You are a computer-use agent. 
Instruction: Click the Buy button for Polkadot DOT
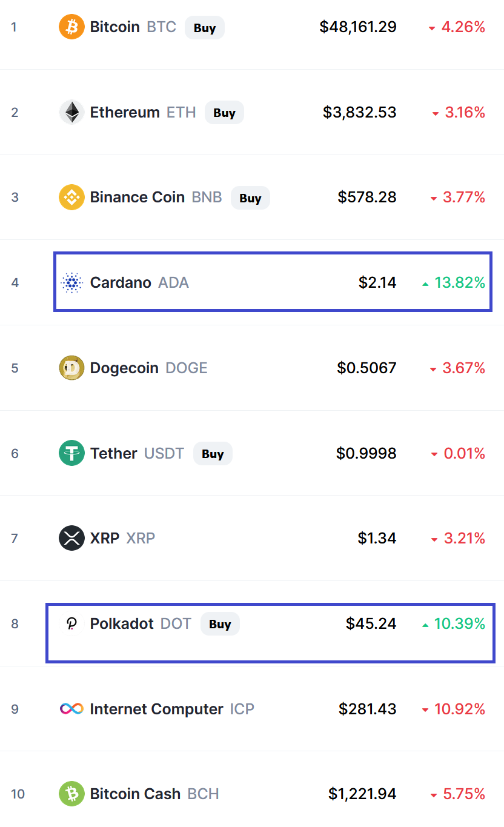[220, 624]
